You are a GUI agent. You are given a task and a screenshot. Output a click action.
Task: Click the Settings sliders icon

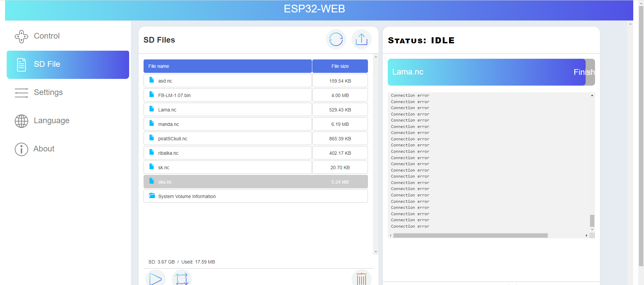click(21, 93)
